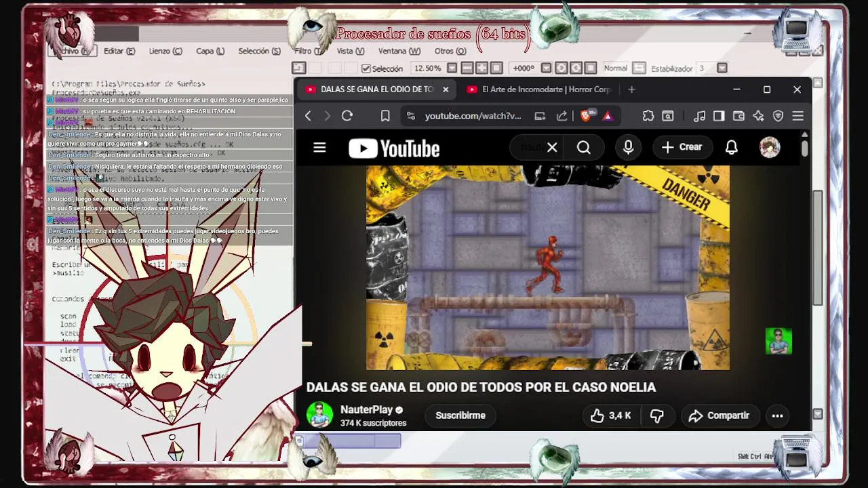Click the cast screen icon in address bar

coord(540,116)
